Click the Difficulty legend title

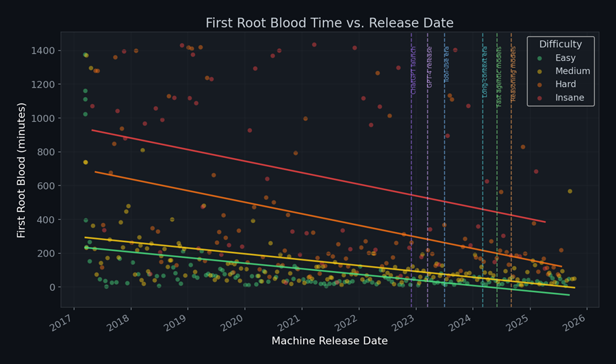[x=560, y=44]
